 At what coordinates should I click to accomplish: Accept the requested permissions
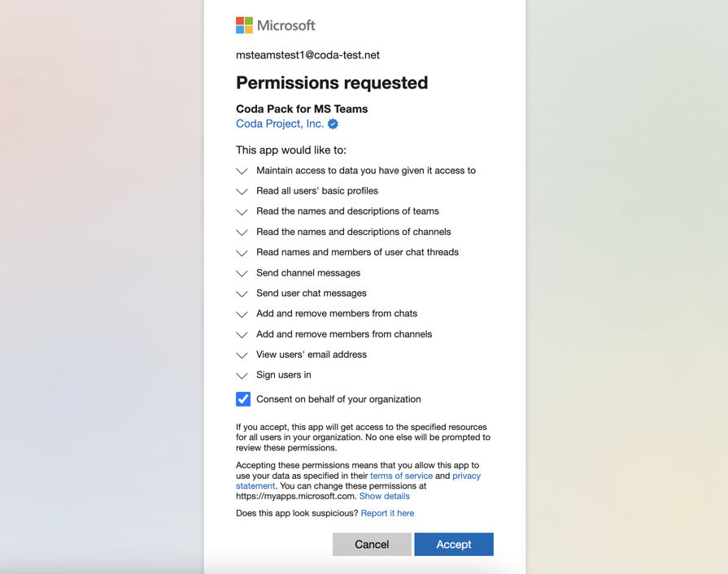[454, 544]
